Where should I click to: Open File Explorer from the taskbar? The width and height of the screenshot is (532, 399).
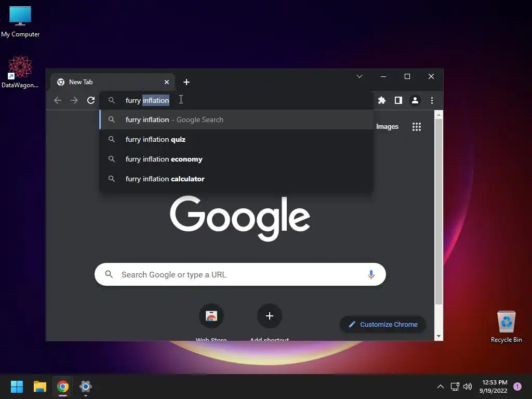[x=39, y=387]
